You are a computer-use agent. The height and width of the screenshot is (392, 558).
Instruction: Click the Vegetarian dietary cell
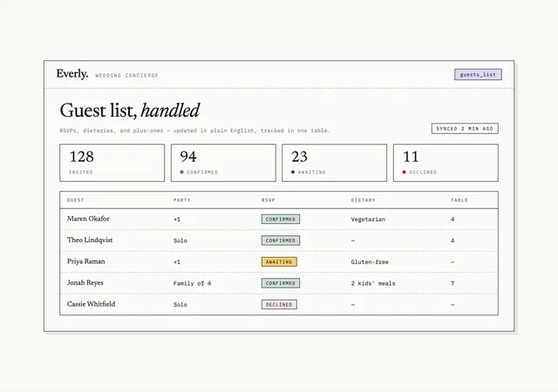click(368, 220)
